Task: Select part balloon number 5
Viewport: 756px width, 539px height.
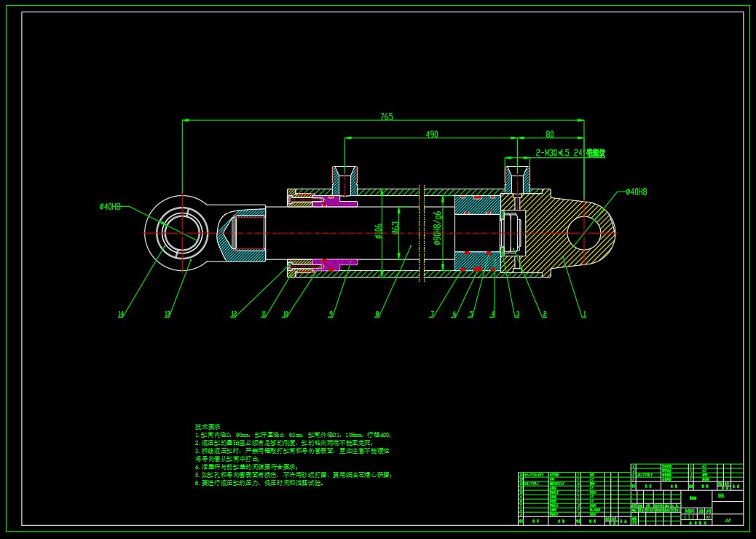Action: pos(471,315)
